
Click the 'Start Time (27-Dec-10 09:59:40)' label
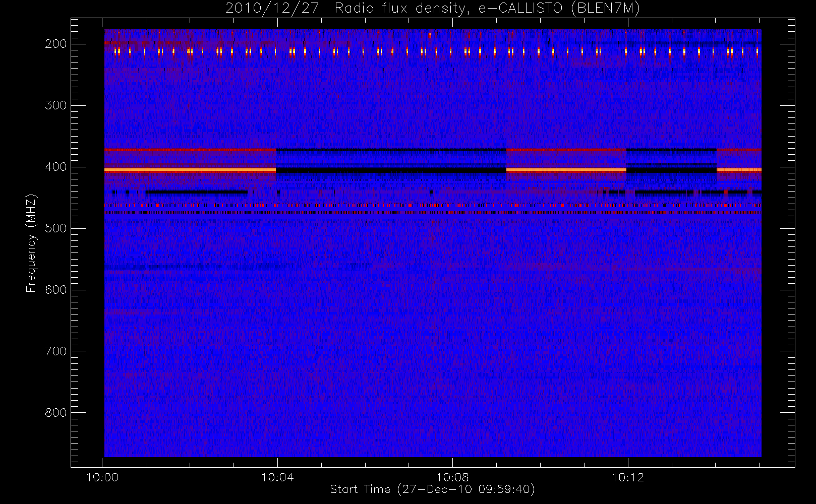[433, 489]
